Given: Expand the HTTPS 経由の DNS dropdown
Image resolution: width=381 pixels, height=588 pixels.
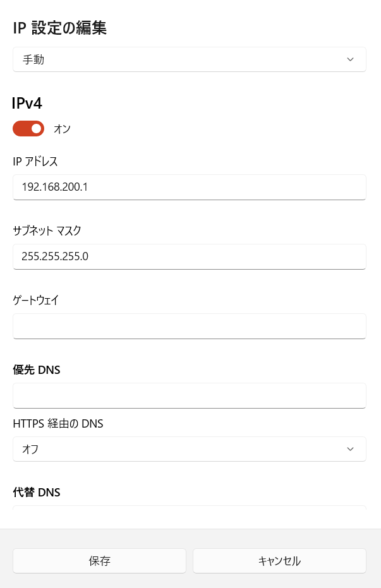Looking at the screenshot, I should tap(190, 449).
